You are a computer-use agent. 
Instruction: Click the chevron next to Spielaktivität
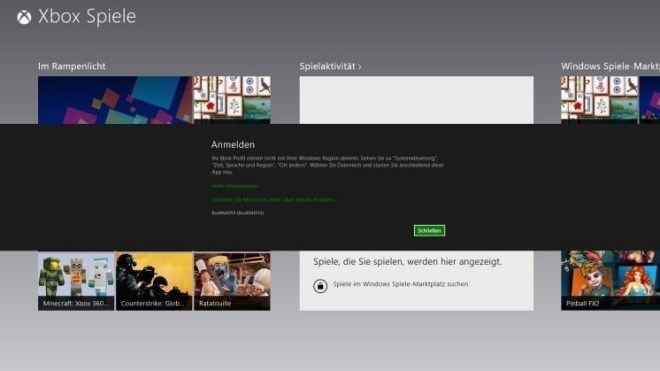point(359,67)
